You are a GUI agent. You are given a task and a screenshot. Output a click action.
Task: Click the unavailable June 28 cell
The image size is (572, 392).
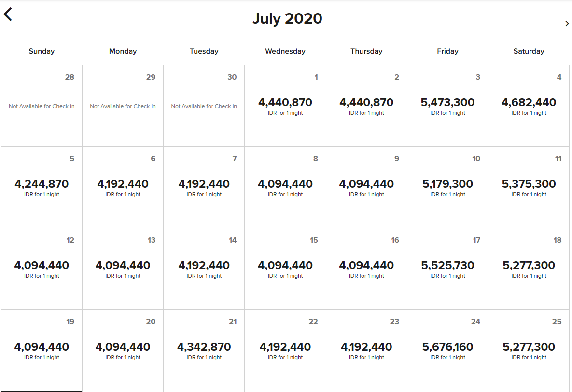click(42, 106)
